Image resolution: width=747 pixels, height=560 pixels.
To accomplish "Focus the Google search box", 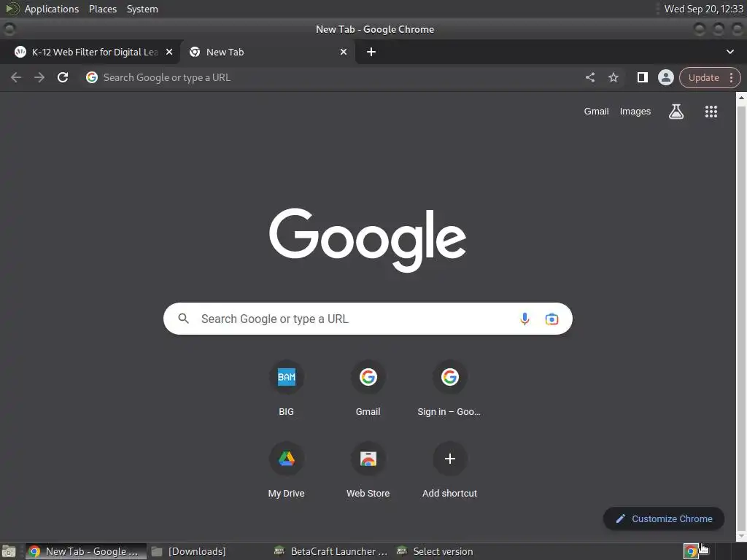I will click(368, 319).
